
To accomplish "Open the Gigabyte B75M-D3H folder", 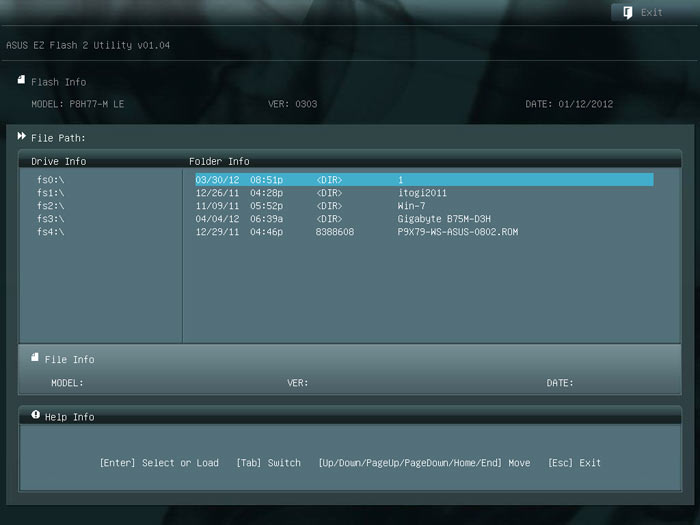I will coord(444,219).
